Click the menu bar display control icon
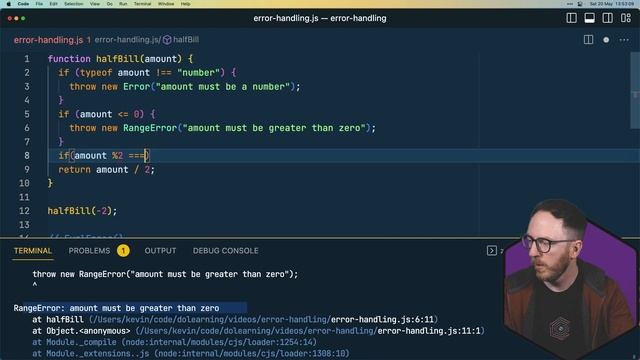Screen dimensions: 640x360 [x=580, y=4]
